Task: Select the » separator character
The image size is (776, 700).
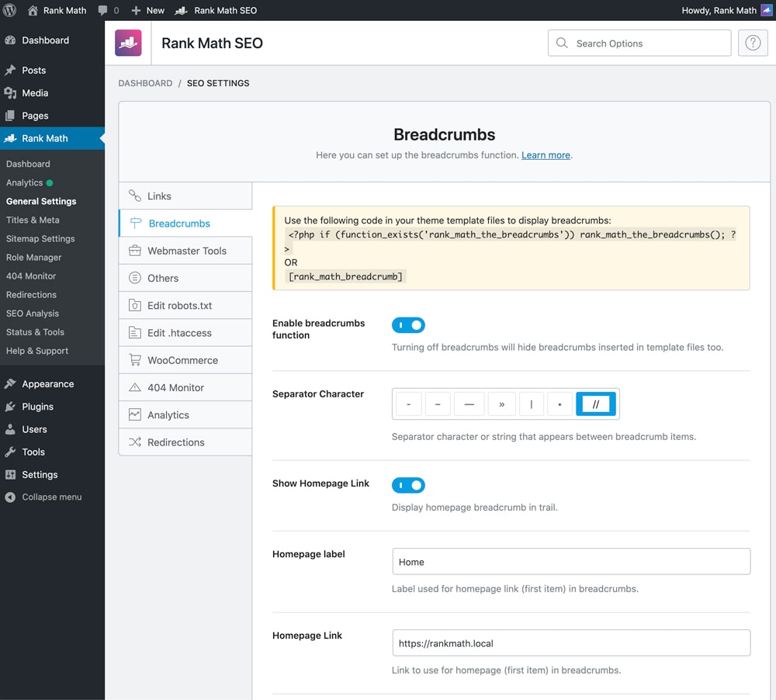Action: (x=501, y=404)
